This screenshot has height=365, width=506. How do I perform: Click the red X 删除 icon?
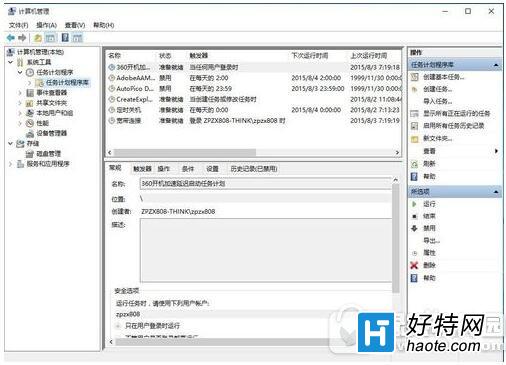[414, 265]
